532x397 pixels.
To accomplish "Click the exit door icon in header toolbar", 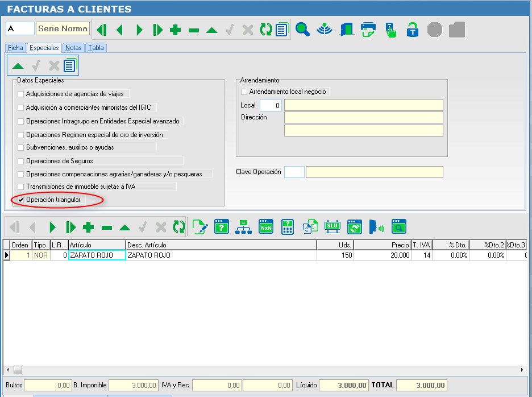I will pos(346,30).
